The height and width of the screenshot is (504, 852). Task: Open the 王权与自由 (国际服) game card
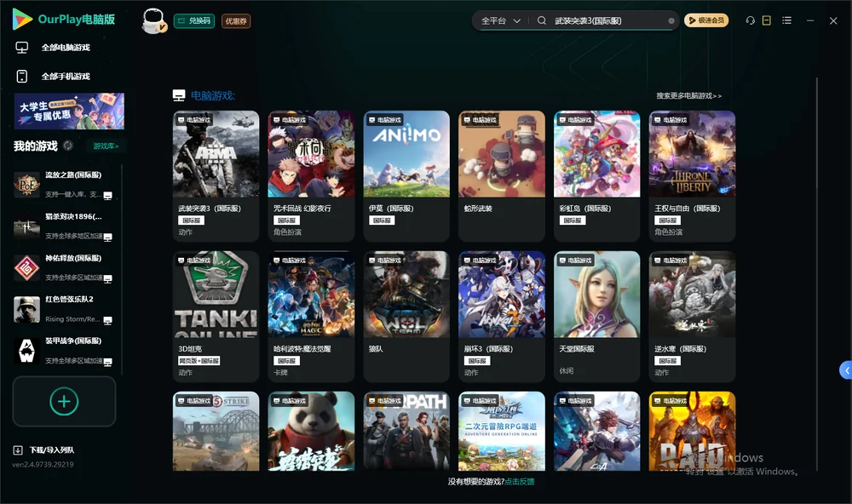coord(692,176)
